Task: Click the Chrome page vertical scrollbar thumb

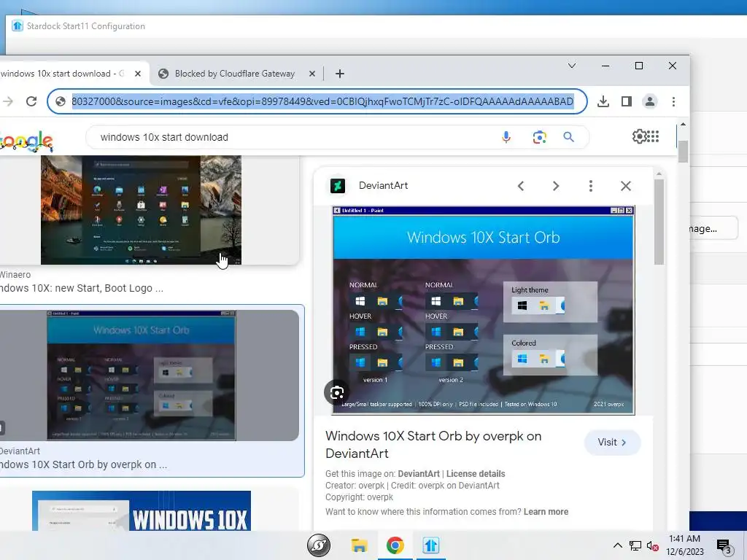Action: point(683,152)
